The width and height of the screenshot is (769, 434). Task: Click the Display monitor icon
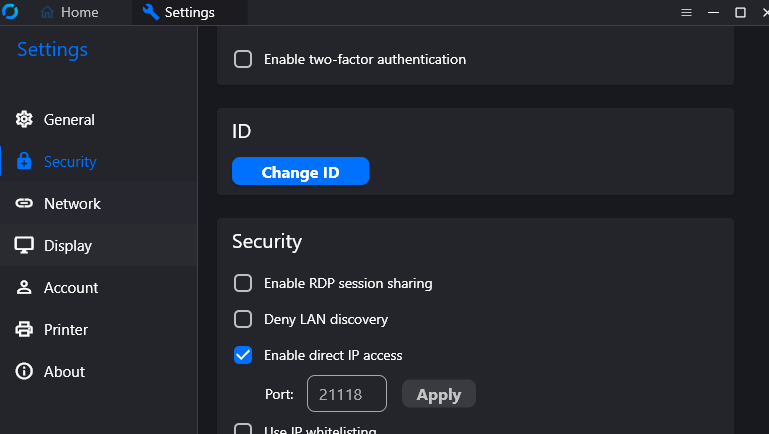coord(25,246)
